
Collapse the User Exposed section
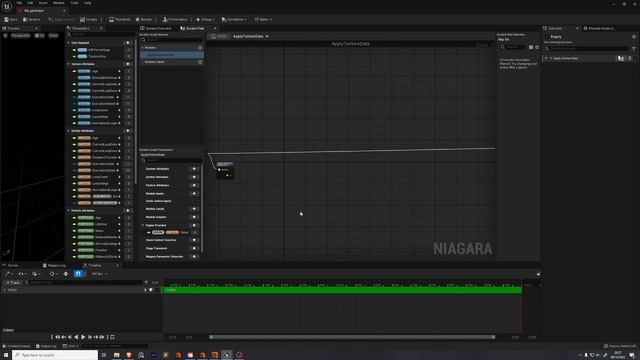click(69, 42)
